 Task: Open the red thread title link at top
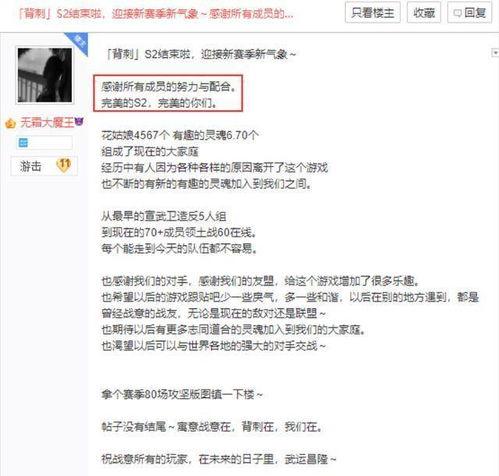coord(156,14)
